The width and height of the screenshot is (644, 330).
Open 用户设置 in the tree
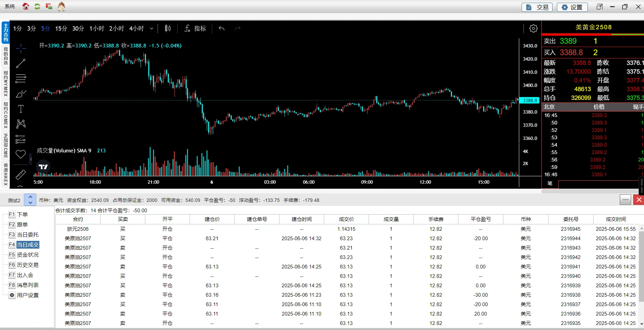(x=24, y=295)
